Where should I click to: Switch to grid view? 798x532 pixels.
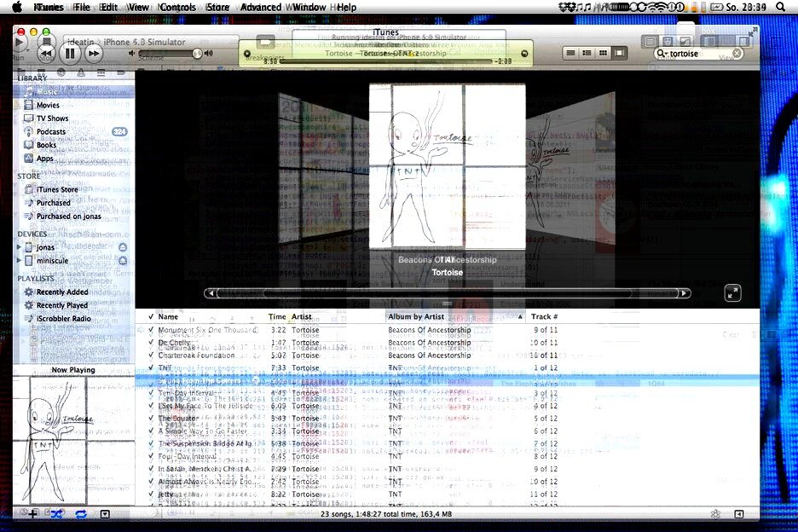click(603, 53)
